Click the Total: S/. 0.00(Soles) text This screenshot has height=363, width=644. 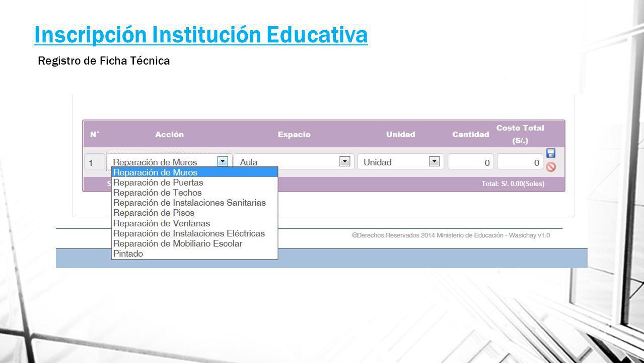coord(513,184)
